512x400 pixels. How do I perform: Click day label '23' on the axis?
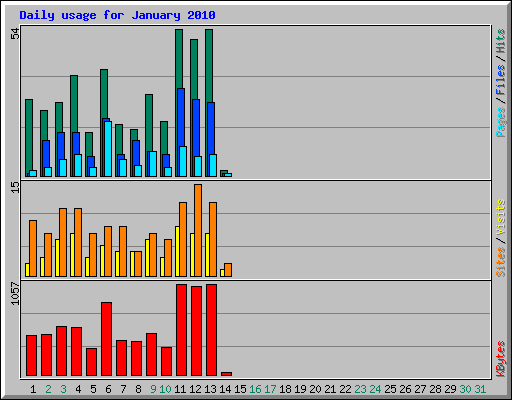click(x=360, y=389)
